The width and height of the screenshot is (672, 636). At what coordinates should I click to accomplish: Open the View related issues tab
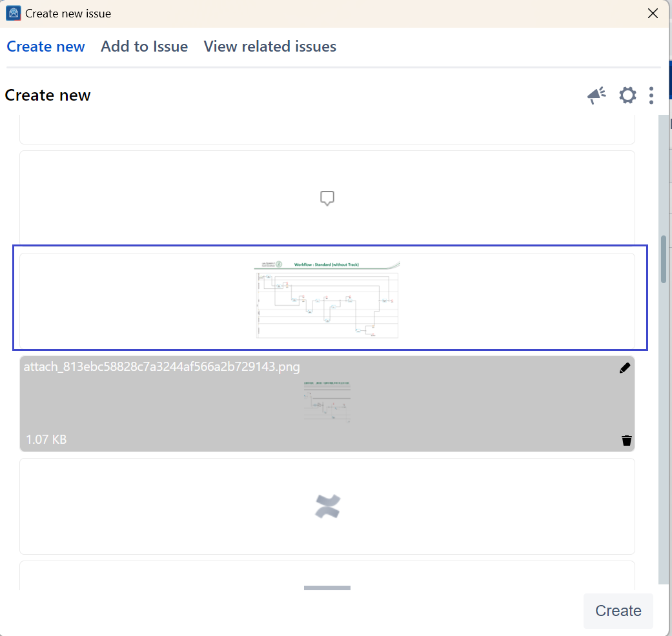pyautogui.click(x=270, y=46)
